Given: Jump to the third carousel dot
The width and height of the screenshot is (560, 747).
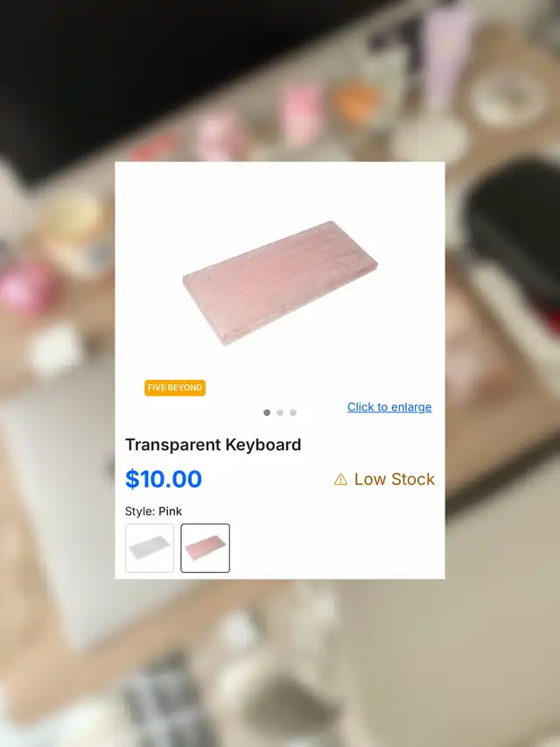Looking at the screenshot, I should [293, 412].
